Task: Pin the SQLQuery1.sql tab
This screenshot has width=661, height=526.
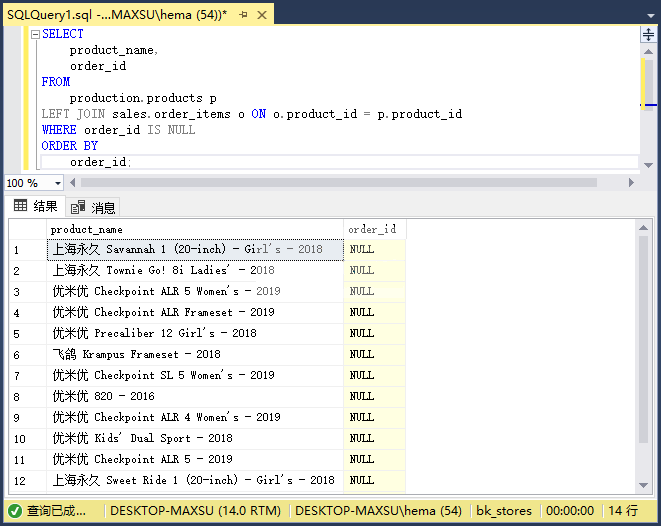Action: tap(243, 15)
